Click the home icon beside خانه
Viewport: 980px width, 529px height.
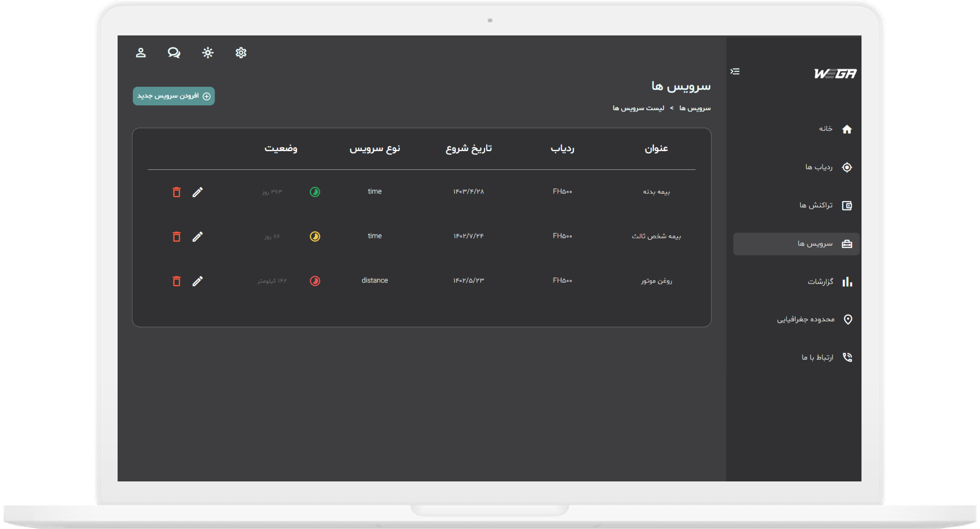coord(847,129)
